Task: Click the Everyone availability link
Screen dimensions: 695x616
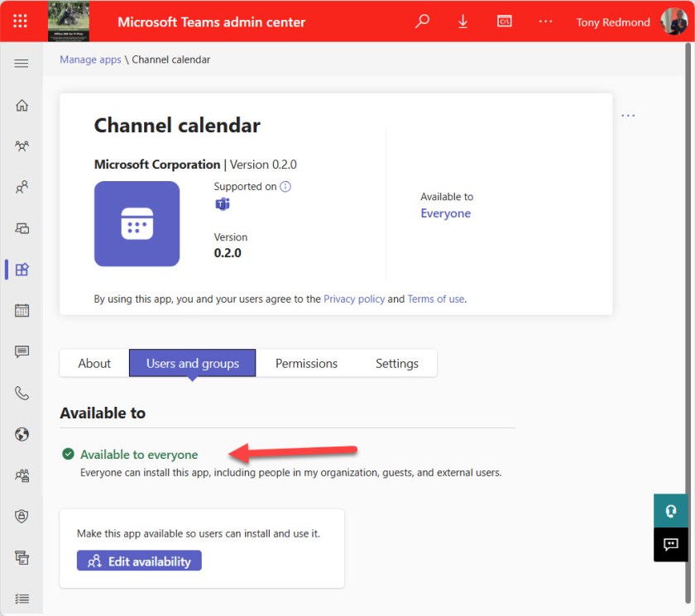Action: (x=445, y=213)
